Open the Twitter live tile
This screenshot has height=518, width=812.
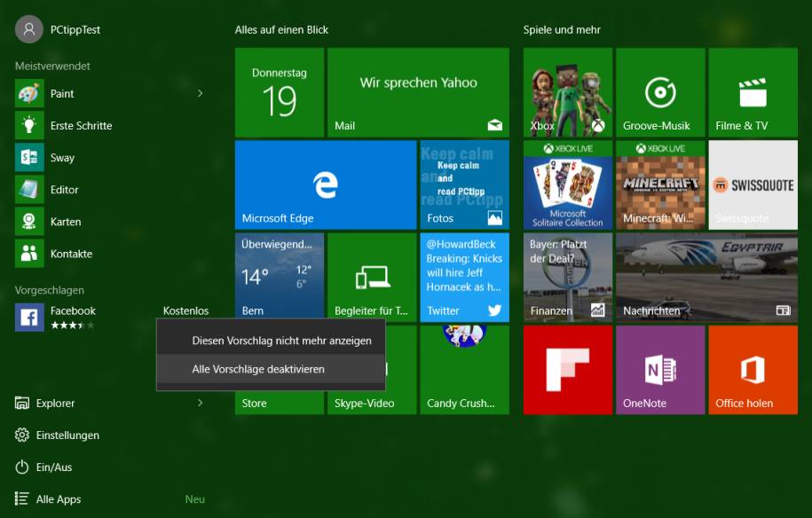point(464,278)
